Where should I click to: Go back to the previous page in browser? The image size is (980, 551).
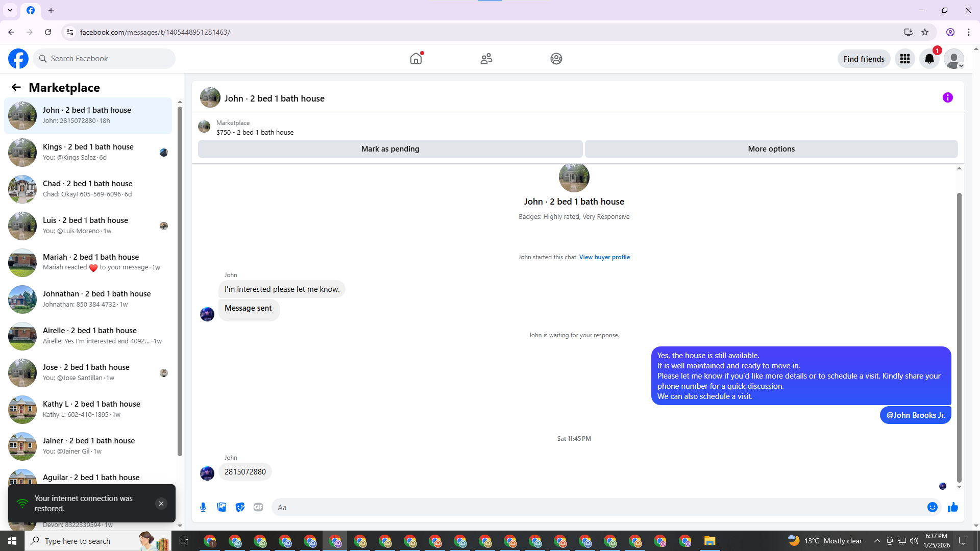click(x=11, y=32)
